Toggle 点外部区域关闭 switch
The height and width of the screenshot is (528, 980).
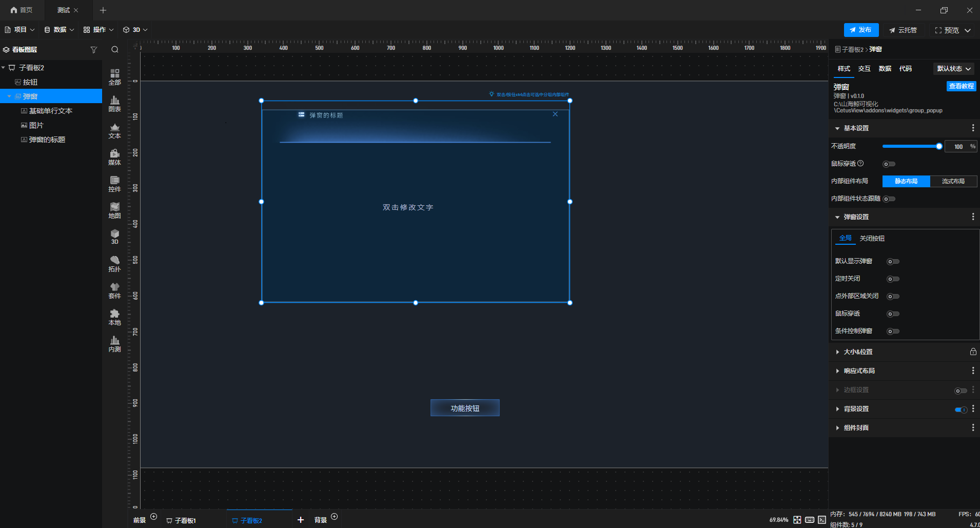click(x=893, y=297)
